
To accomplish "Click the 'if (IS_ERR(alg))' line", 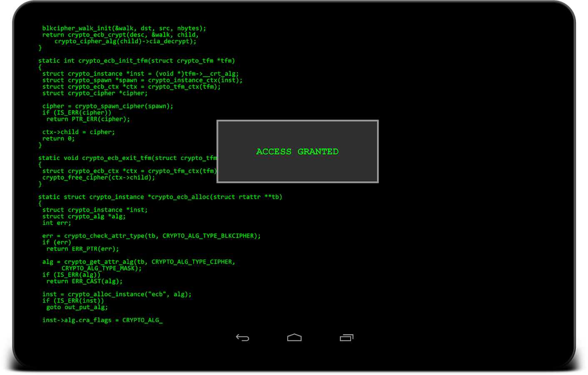I will [71, 275].
